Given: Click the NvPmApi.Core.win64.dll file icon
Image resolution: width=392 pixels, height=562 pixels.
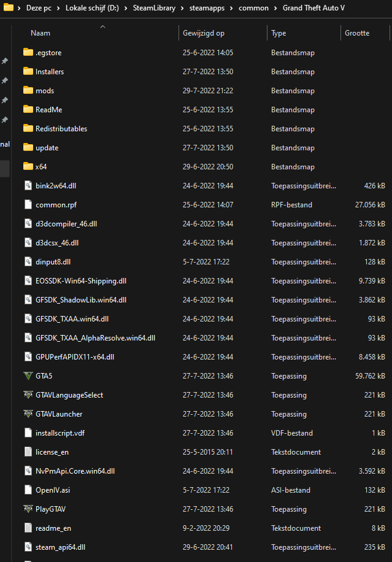Looking at the screenshot, I should [x=28, y=471].
